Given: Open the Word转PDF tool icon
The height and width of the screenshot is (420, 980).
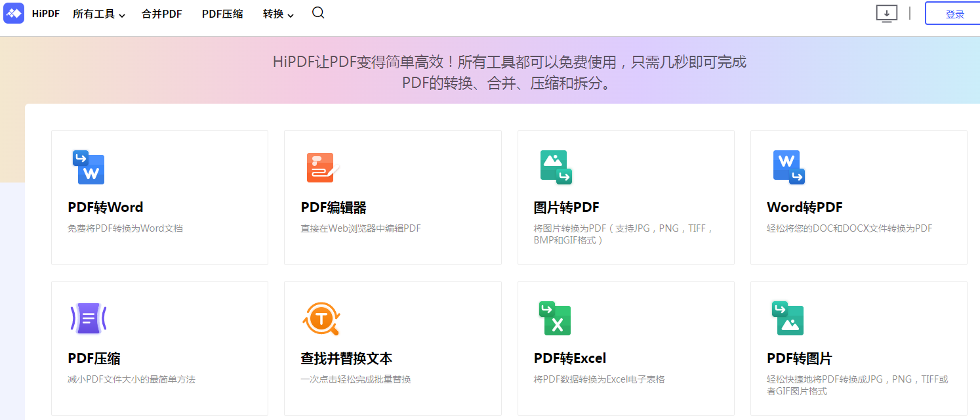Looking at the screenshot, I should pyautogui.click(x=788, y=167).
